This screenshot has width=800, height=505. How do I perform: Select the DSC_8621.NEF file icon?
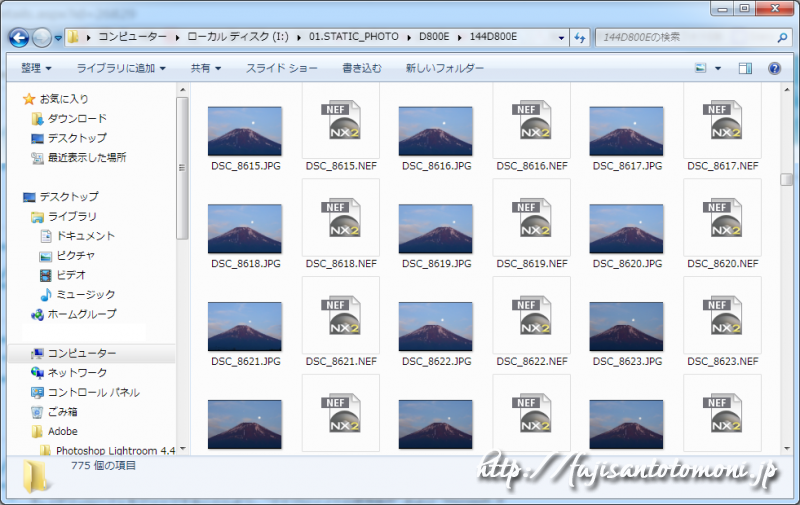(341, 315)
